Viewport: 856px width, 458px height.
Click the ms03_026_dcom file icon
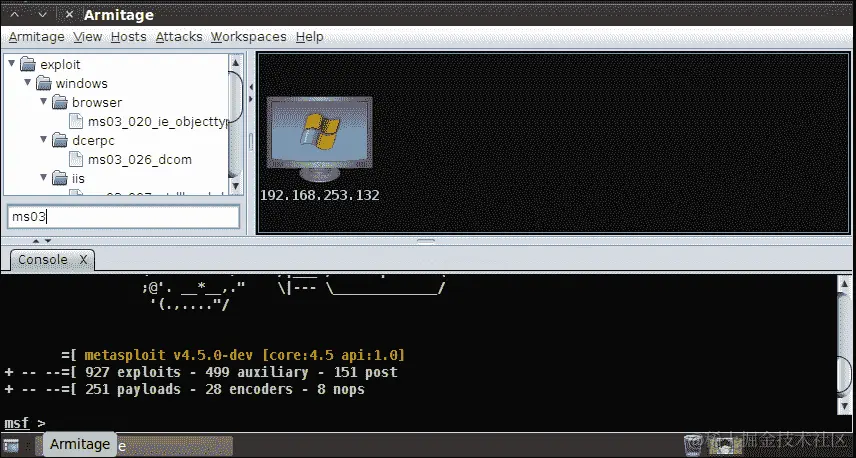(x=76, y=159)
